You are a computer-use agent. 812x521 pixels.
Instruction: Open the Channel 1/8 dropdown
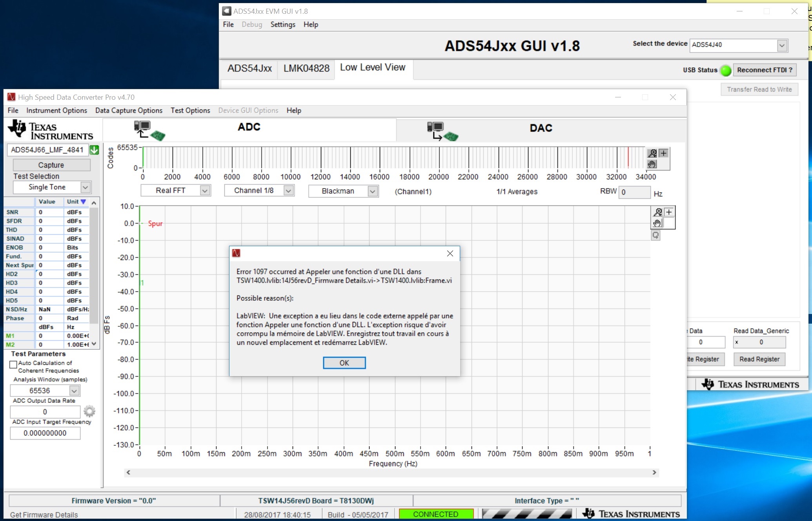pos(289,190)
